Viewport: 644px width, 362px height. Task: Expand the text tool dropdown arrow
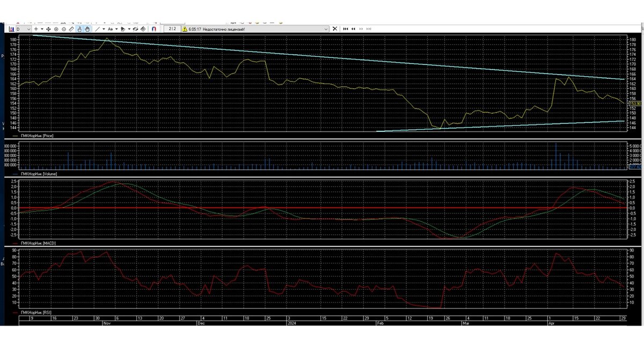tap(116, 29)
